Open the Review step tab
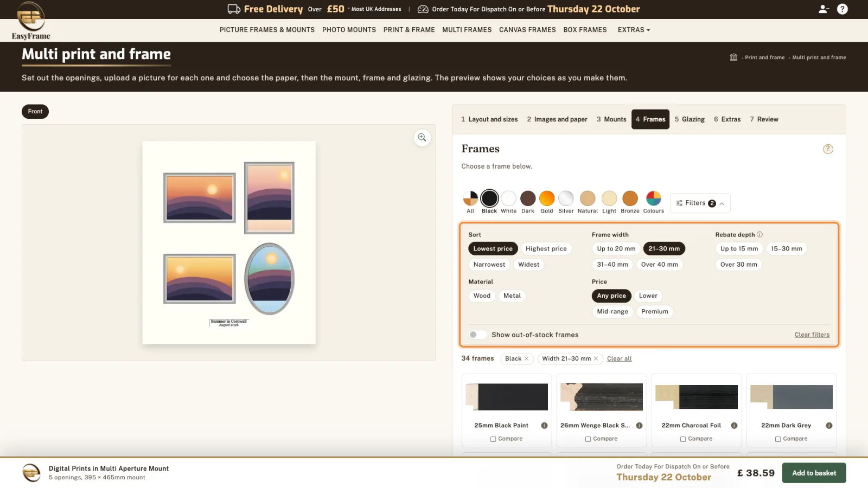The image size is (868, 488). tap(764, 119)
